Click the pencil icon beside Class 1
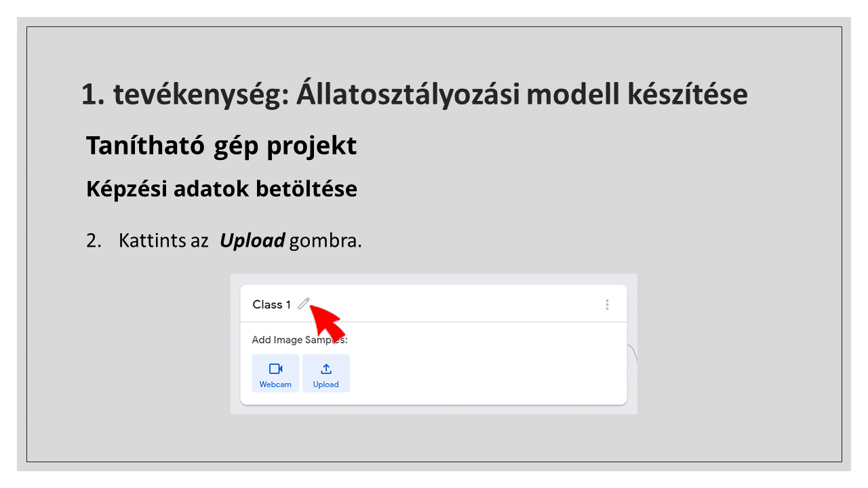The image size is (868, 488). [x=303, y=304]
